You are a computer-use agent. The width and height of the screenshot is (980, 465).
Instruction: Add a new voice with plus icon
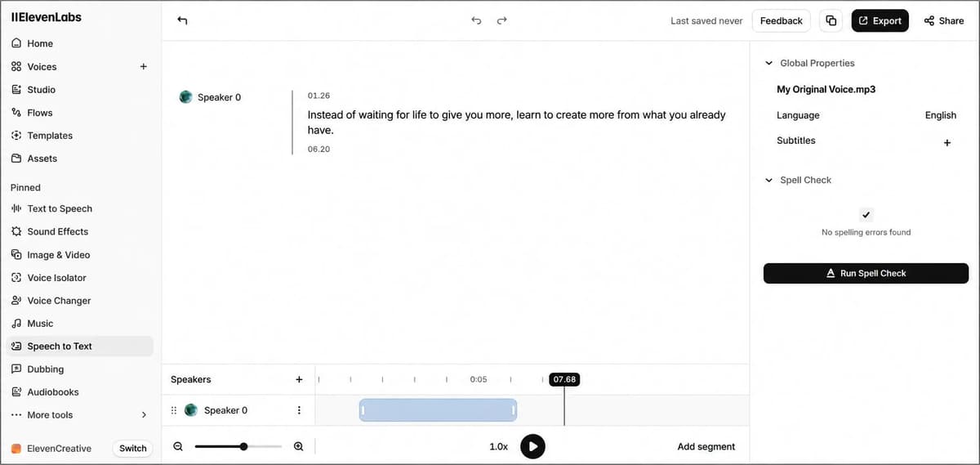(144, 66)
